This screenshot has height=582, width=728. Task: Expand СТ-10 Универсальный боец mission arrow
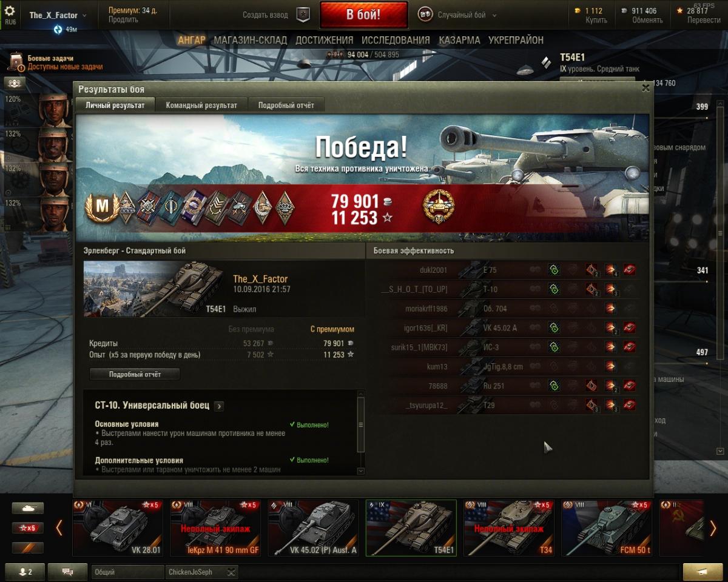click(x=219, y=406)
